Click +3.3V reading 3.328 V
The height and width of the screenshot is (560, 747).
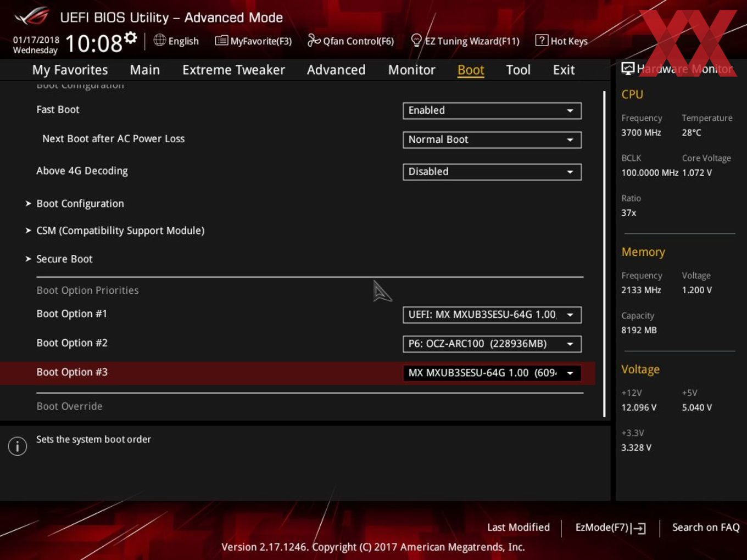pos(636,447)
